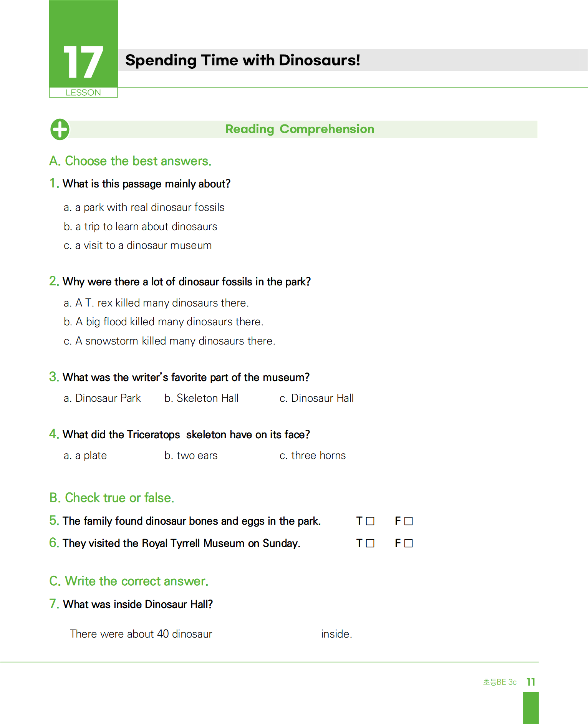The height and width of the screenshot is (724, 588).
Task: Choose the snowstorm killed many dinosaurs answer
Action: coord(169,341)
